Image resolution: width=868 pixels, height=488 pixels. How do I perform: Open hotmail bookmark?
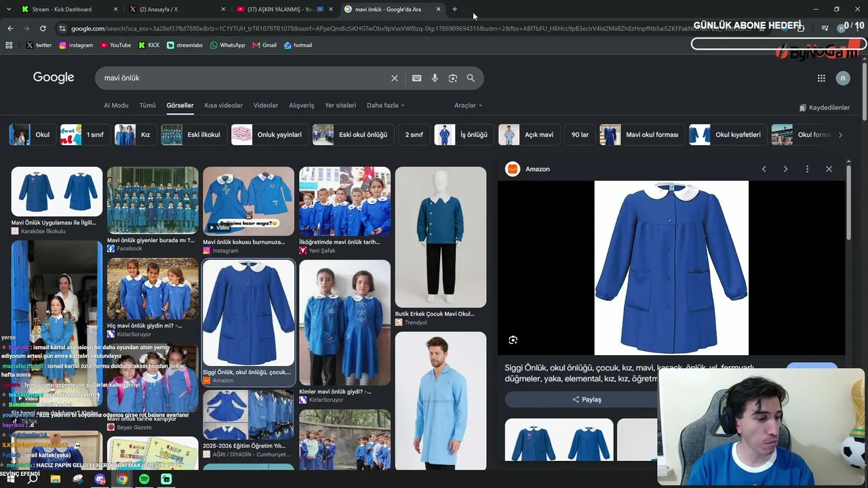(298, 45)
